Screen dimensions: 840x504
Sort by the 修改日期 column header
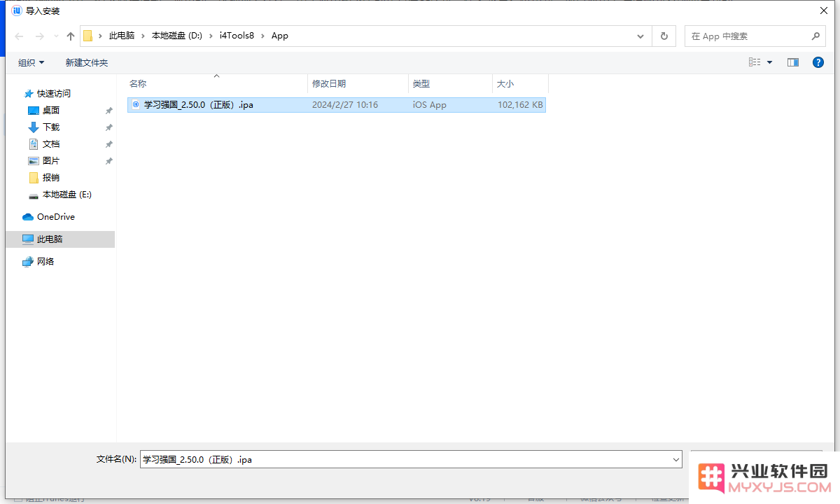coord(358,83)
